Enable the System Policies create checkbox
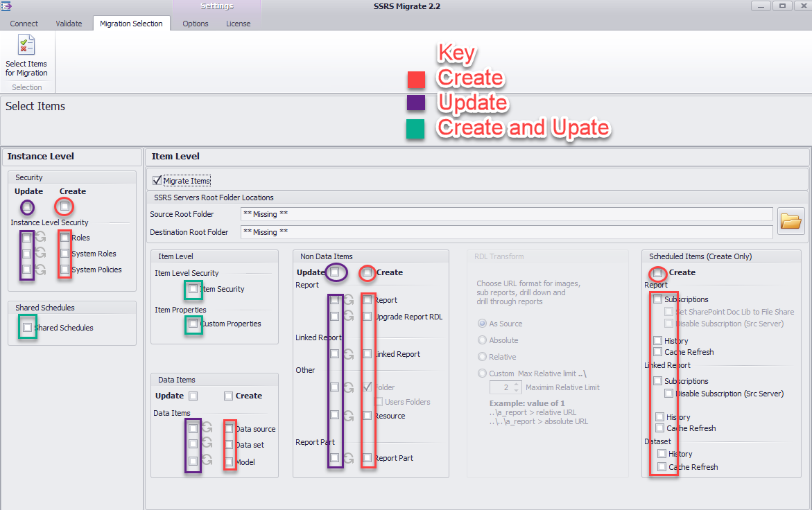Image resolution: width=812 pixels, height=510 pixels. 64,270
